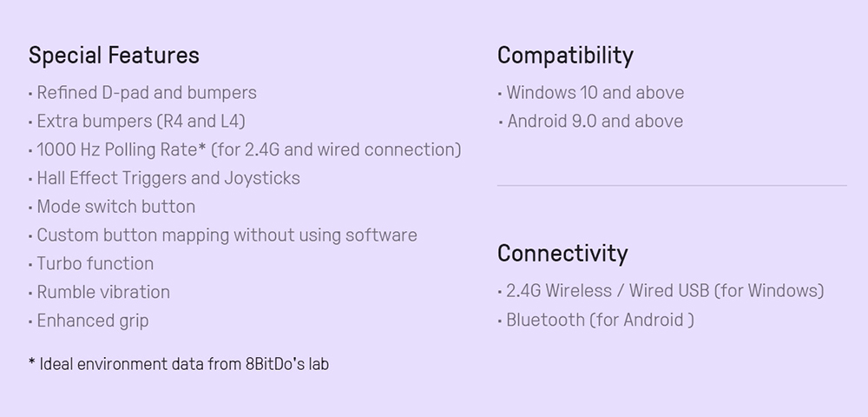Viewport: 868px width, 417px height.
Task: Click the Special Features heading
Action: click(x=114, y=56)
